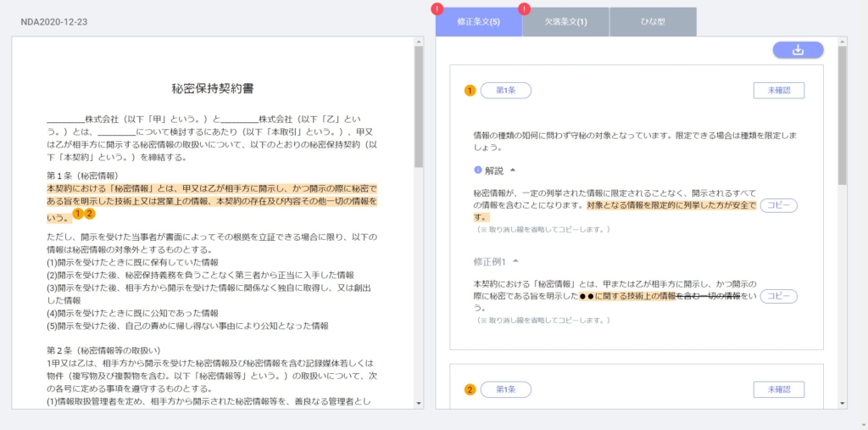
Task: Click item (1)開示を受けたときに既に保有していた情報
Action: (x=132, y=262)
